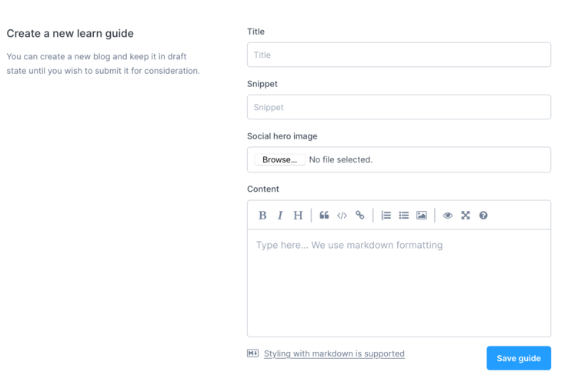Start a bulleted list in the editor

[404, 216]
